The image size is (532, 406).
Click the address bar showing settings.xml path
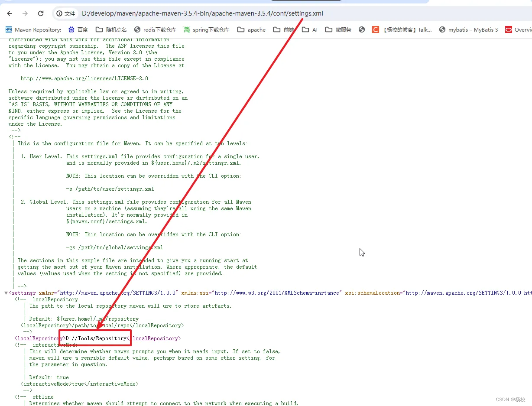coord(202,13)
